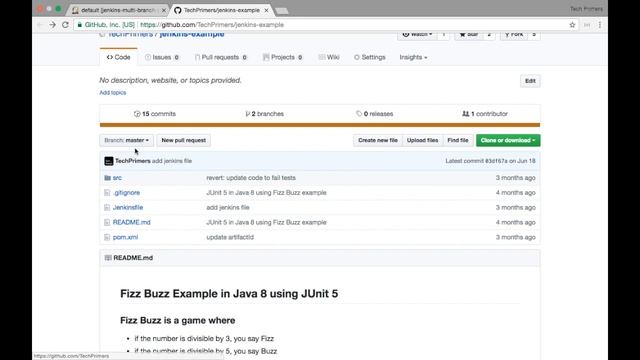View the 1 contributor link
The image size is (640, 360).
pos(485,114)
